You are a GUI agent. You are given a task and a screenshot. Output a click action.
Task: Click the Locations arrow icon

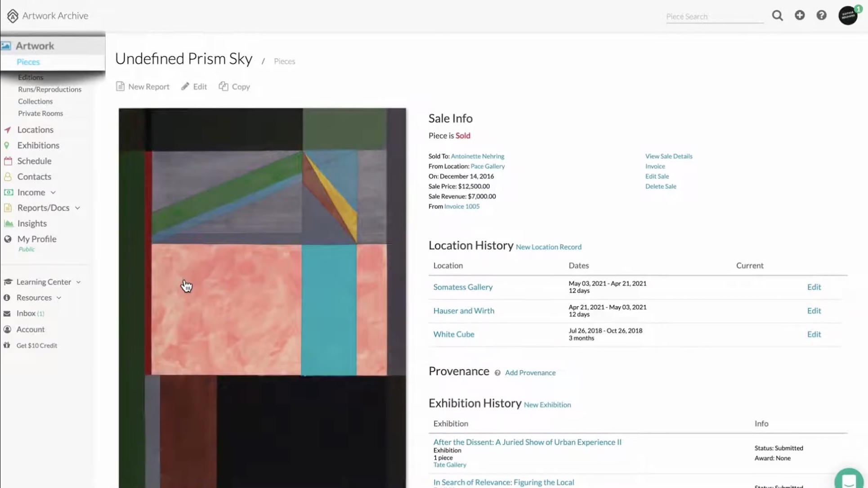coord(8,130)
